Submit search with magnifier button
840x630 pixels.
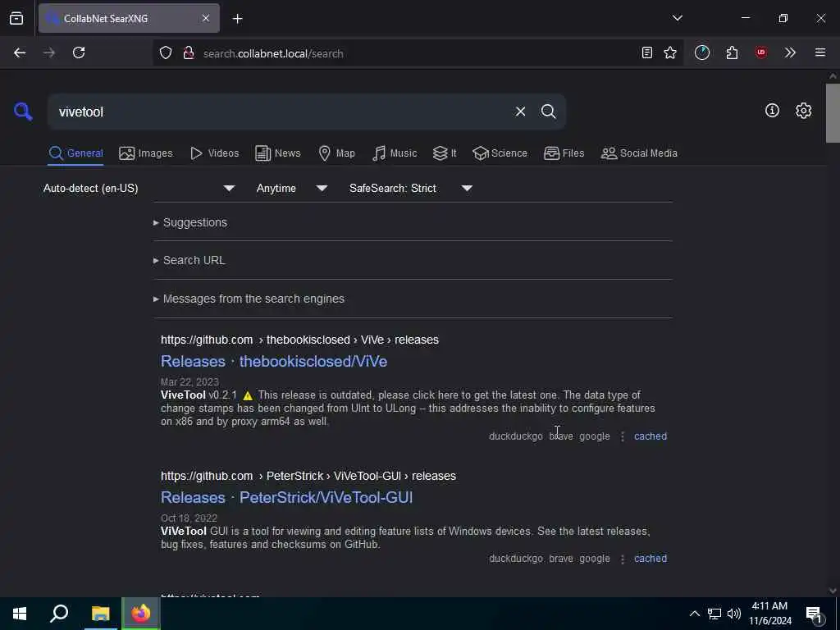click(x=548, y=112)
